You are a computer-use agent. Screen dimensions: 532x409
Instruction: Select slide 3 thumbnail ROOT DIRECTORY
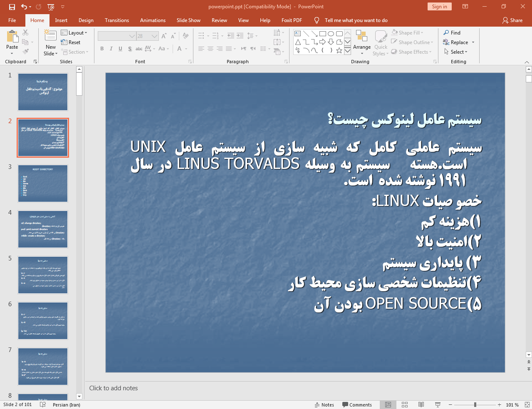(43, 183)
